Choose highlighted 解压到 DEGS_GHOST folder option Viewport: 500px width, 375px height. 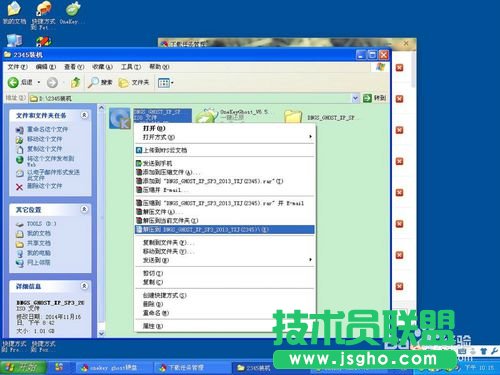pyautogui.click(x=224, y=230)
